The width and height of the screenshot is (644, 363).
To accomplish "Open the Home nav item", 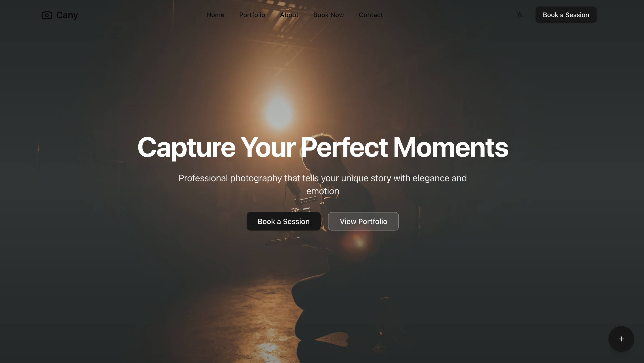I will click(215, 15).
